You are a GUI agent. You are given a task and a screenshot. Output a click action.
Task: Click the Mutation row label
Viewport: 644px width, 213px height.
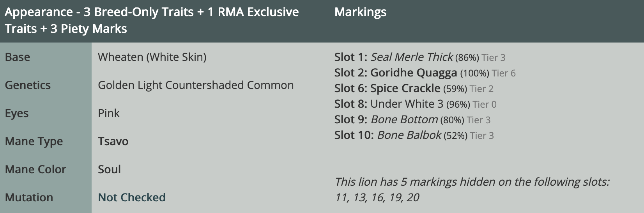tap(29, 197)
